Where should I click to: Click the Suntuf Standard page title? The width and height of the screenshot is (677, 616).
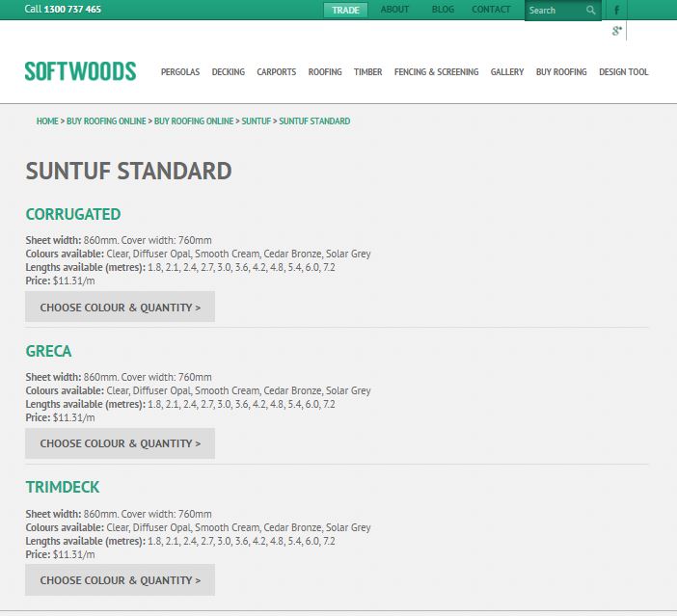[128, 171]
